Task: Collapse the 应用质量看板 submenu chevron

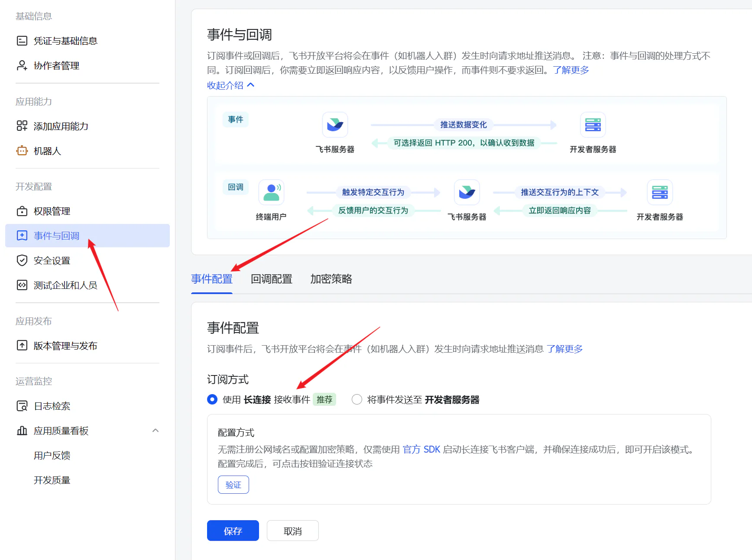Action: (156, 431)
